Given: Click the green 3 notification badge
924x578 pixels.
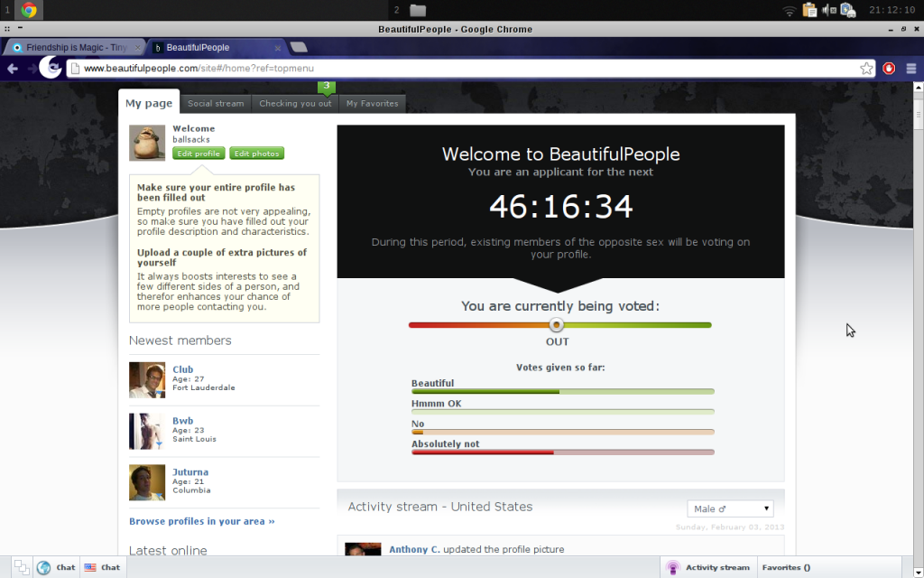Looking at the screenshot, I should (x=327, y=86).
